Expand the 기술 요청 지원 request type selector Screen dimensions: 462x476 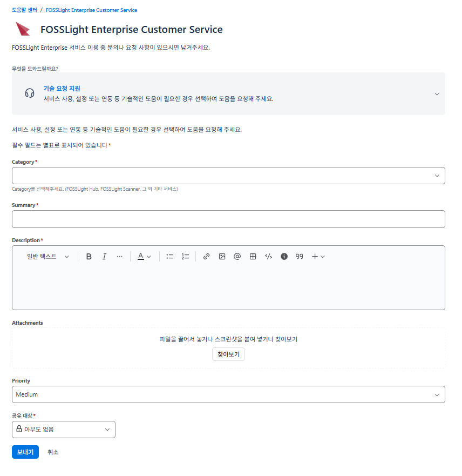point(228,94)
